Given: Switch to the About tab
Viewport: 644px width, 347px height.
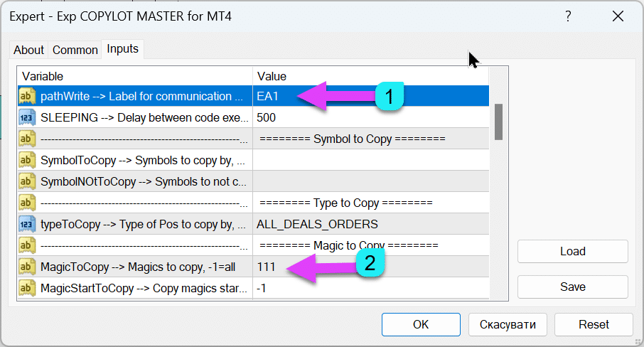Looking at the screenshot, I should pos(28,50).
